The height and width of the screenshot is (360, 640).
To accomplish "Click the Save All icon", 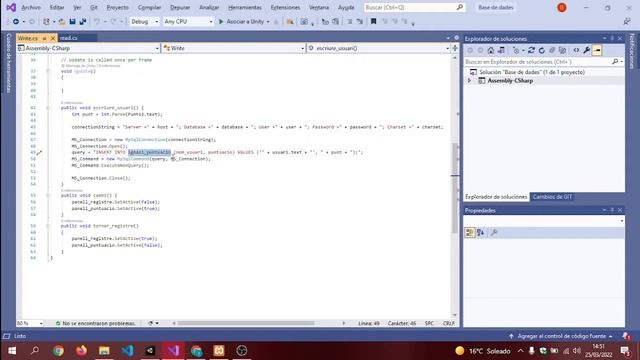I will (x=83, y=22).
